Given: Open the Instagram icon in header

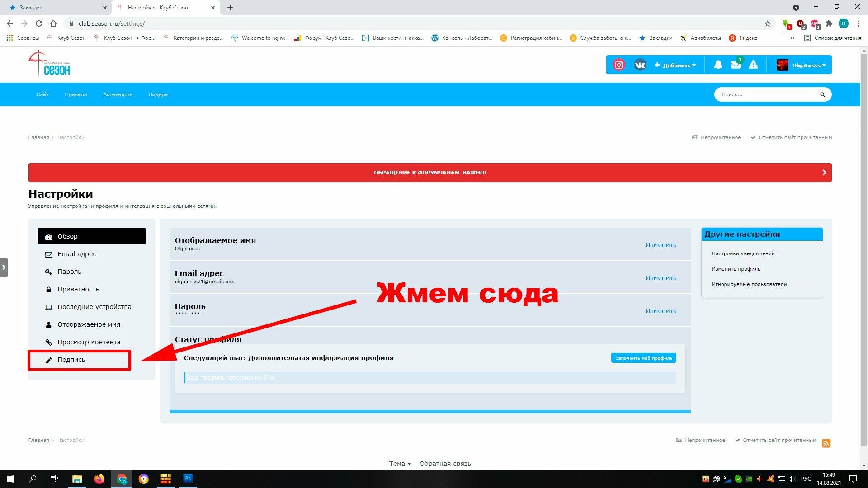Looking at the screenshot, I should pyautogui.click(x=618, y=65).
